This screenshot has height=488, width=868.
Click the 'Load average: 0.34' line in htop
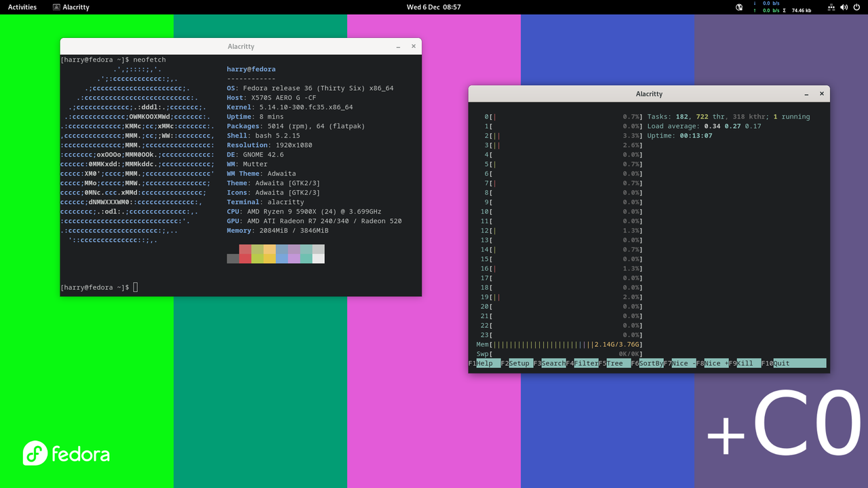click(704, 126)
